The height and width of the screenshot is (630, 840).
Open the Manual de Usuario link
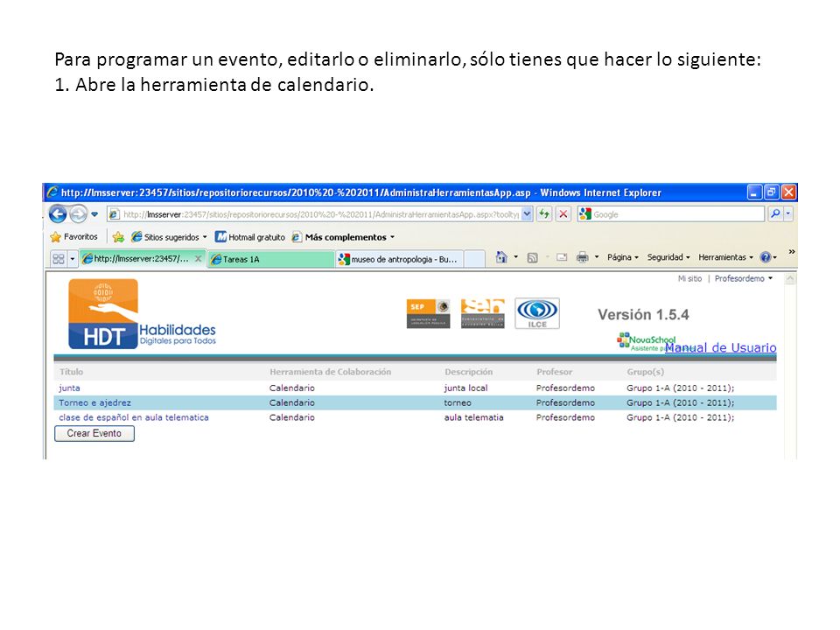[x=720, y=347]
